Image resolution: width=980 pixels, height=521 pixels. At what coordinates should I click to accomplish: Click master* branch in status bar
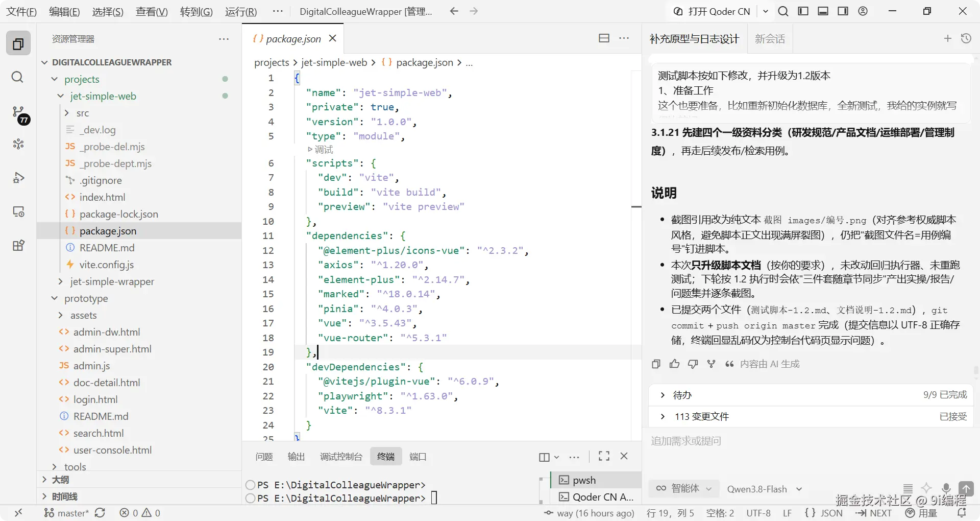tap(66, 513)
